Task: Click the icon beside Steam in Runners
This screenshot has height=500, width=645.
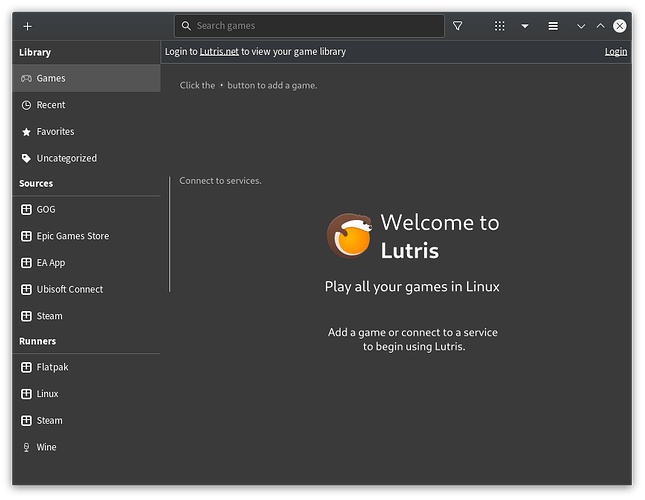Action: (26, 421)
